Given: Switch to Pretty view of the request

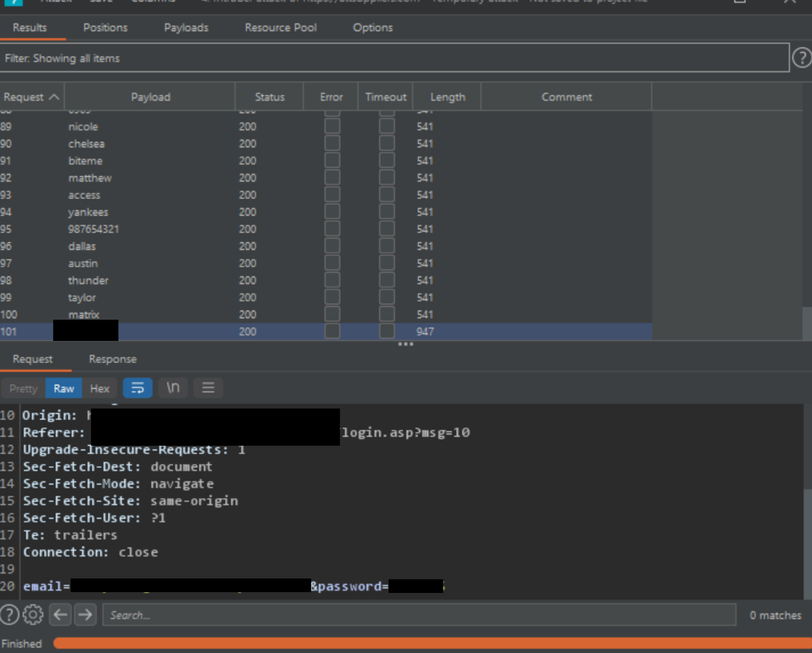Looking at the screenshot, I should 22,388.
